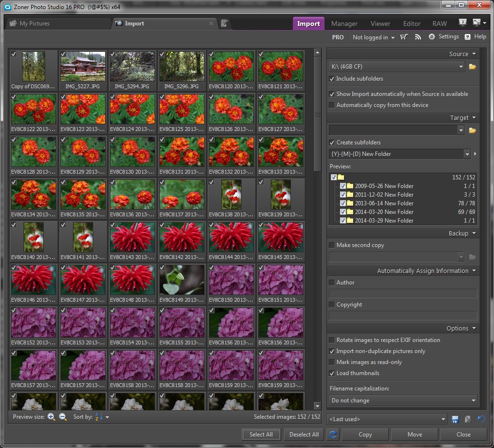Enable Rotate images to respect EXIF orientation

pyautogui.click(x=332, y=340)
